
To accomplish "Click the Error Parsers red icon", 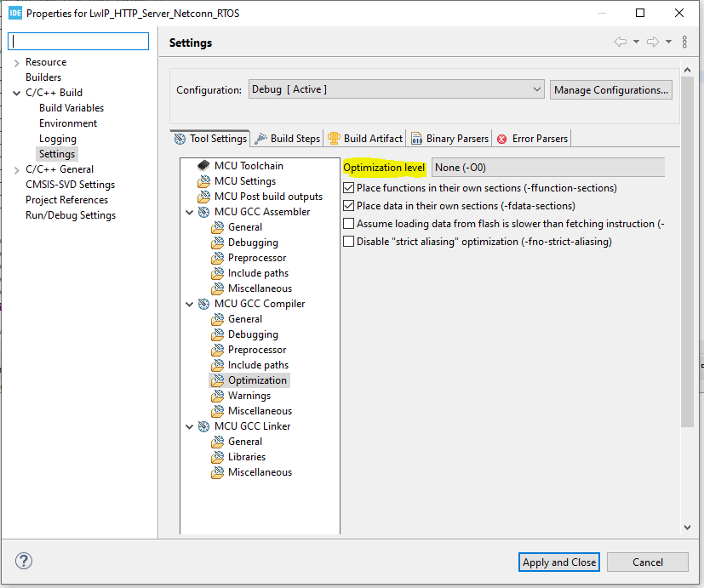I will tap(502, 140).
